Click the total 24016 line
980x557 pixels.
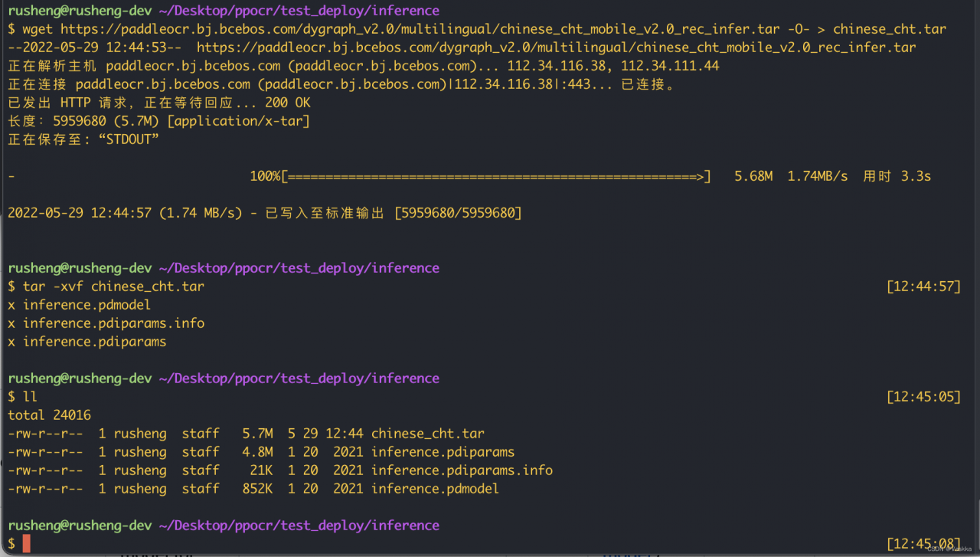[49, 415]
